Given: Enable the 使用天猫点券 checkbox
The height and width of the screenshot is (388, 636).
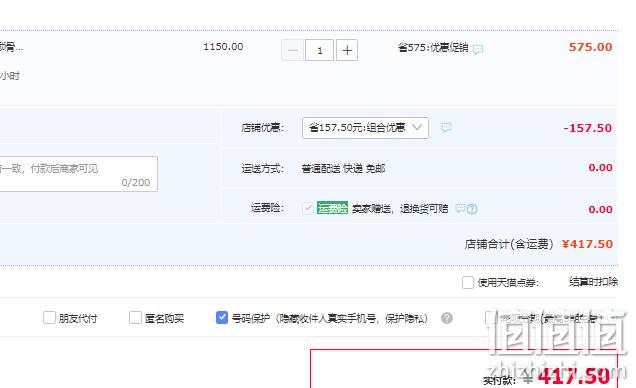Looking at the screenshot, I should pos(468,282).
